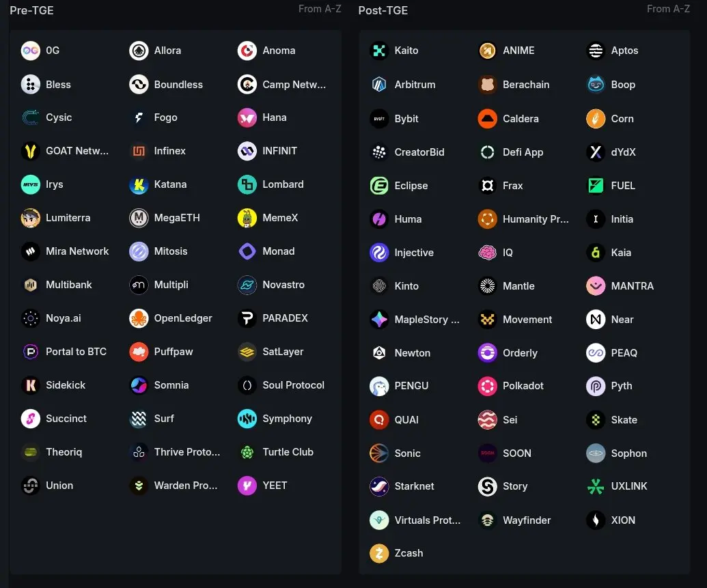Click the Starknet logo icon
707x588 pixels.
(x=379, y=486)
